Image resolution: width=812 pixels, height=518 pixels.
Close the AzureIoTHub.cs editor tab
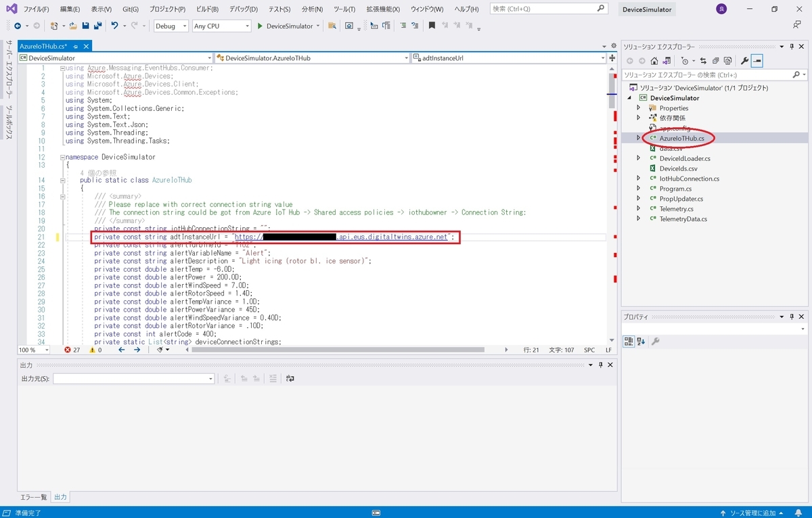86,47
